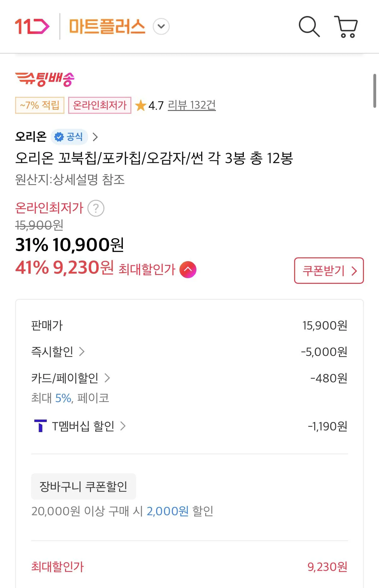Tap the T멤버십 logo icon

[40, 426]
